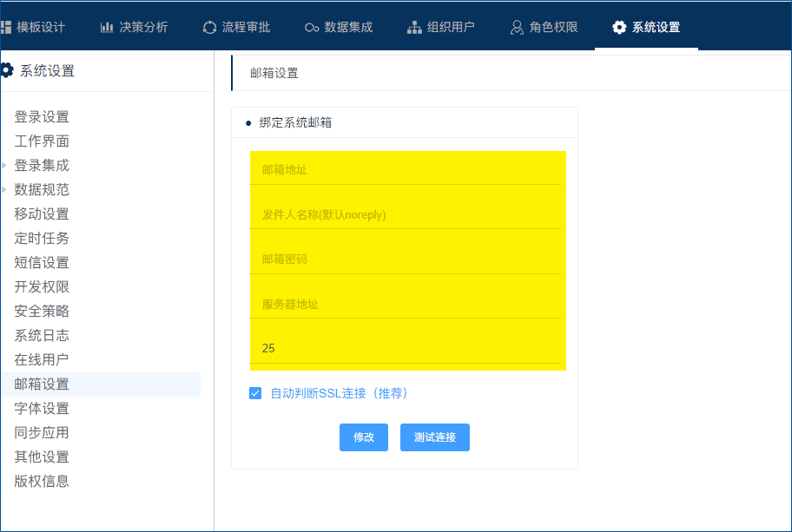Toggle the 自动判断SSL连接 checkbox
Image resolution: width=792 pixels, height=532 pixels.
coord(255,393)
